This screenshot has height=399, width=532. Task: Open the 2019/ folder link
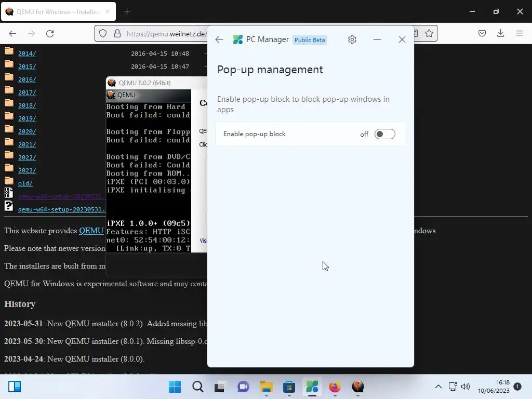coord(27,118)
